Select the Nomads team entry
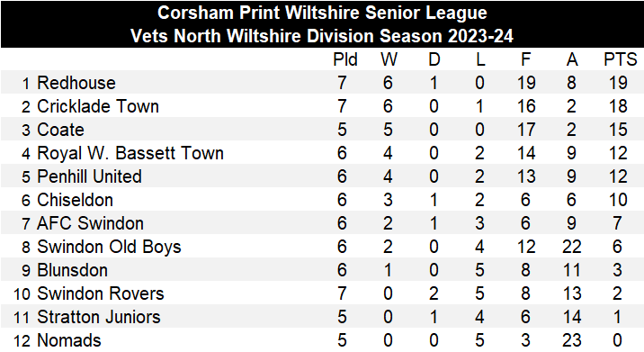The height and width of the screenshot is (352, 644). (69, 340)
